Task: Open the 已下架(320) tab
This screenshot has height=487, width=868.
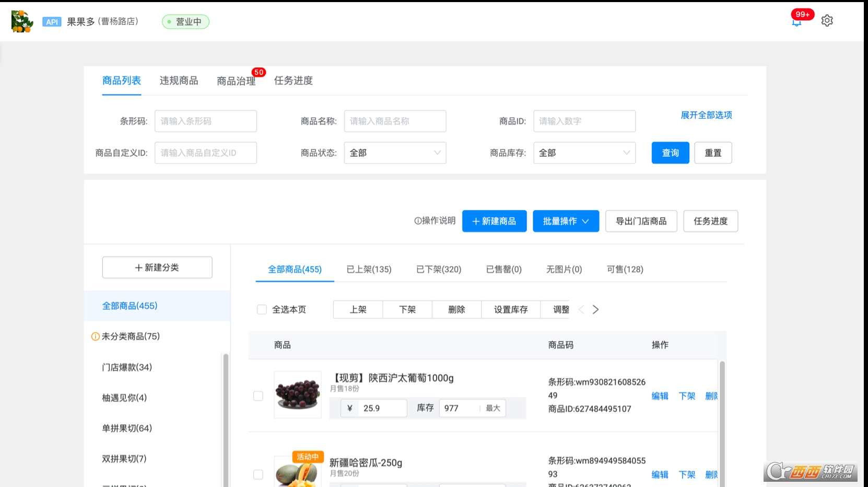Action: pyautogui.click(x=438, y=269)
